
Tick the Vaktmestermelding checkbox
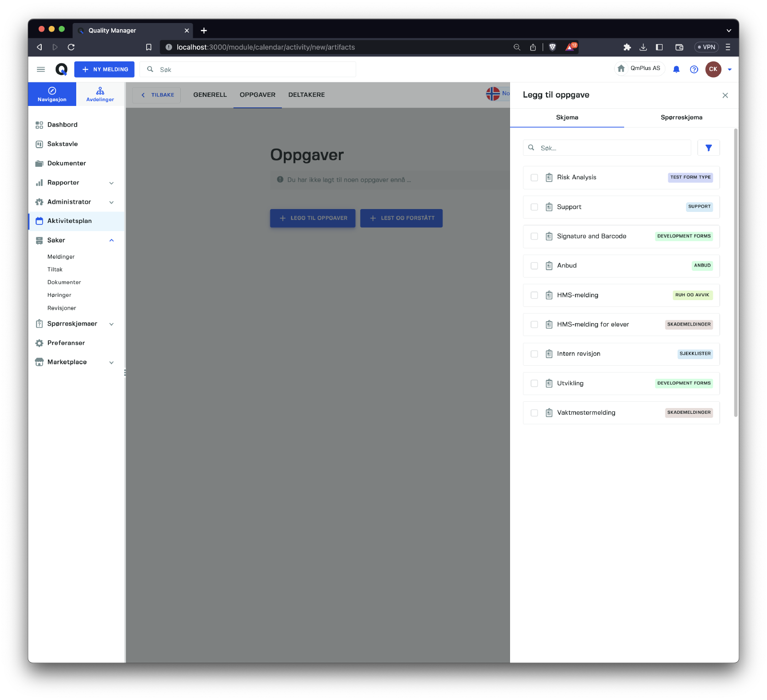pyautogui.click(x=534, y=413)
